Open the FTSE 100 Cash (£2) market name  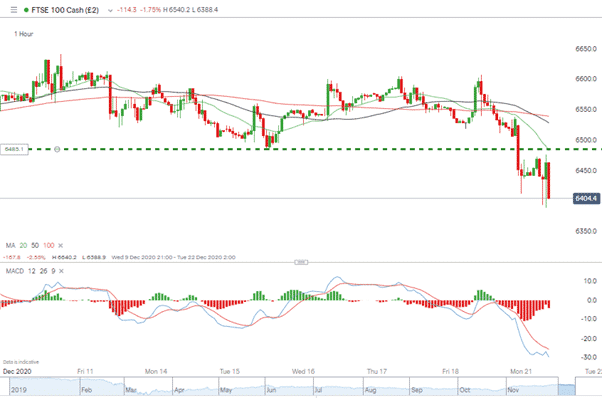tap(65, 10)
